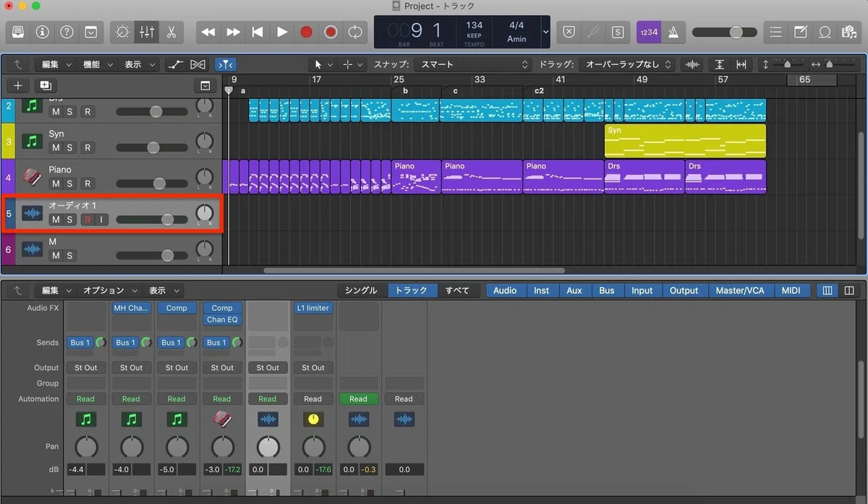
Task: Open the global tracks dropdown button
Action: 205,85
